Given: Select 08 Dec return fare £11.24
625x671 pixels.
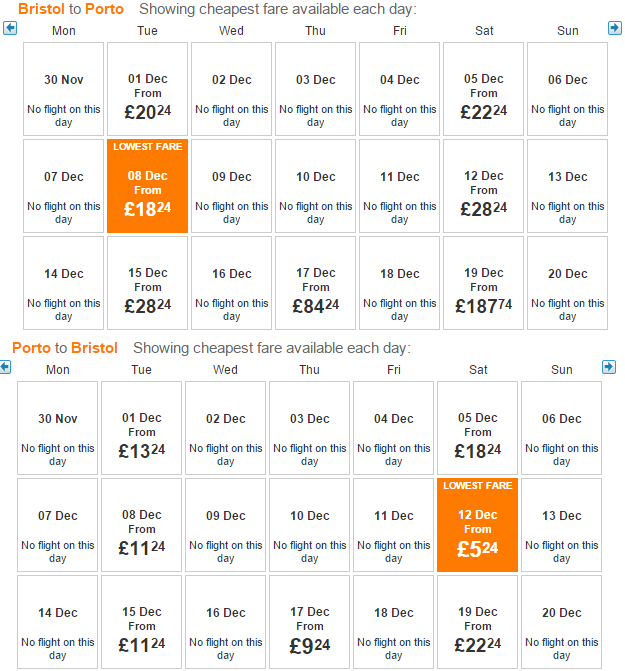Looking at the screenshot, I should [142, 525].
